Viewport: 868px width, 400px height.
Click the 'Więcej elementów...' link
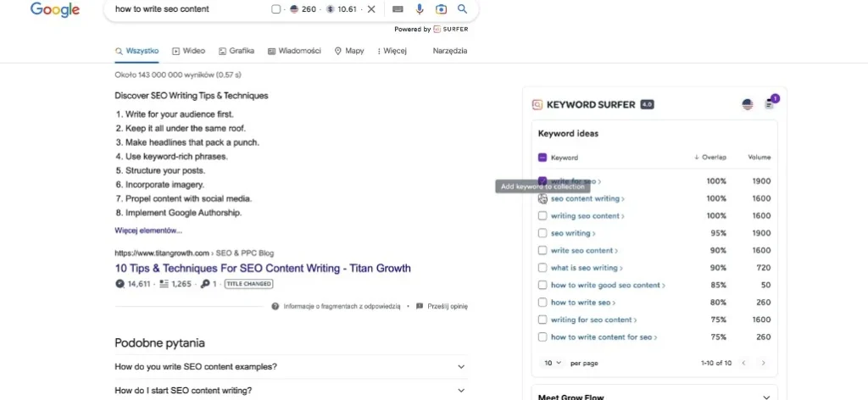[x=148, y=231]
